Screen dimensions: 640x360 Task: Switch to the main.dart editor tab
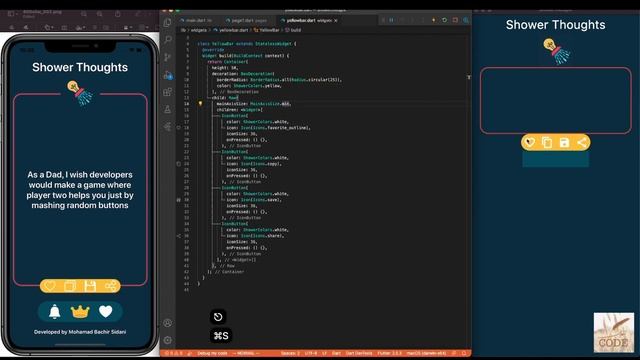pyautogui.click(x=197, y=20)
